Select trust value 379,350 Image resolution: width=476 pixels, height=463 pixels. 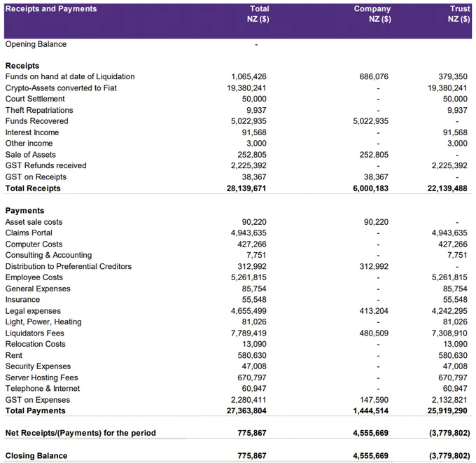(453, 76)
